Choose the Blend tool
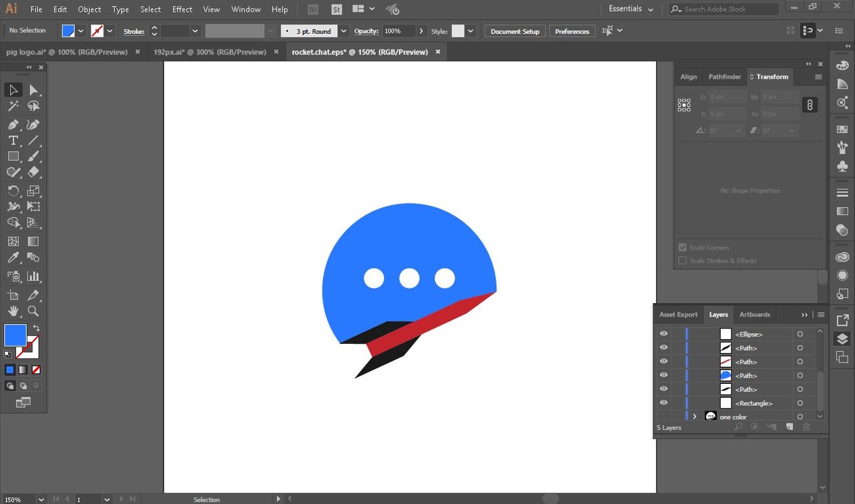The image size is (855, 504). (x=33, y=258)
